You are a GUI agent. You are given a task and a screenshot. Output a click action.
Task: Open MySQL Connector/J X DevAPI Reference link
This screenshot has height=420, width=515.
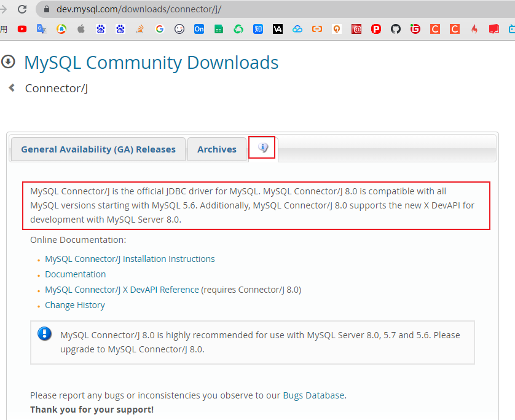tap(122, 290)
